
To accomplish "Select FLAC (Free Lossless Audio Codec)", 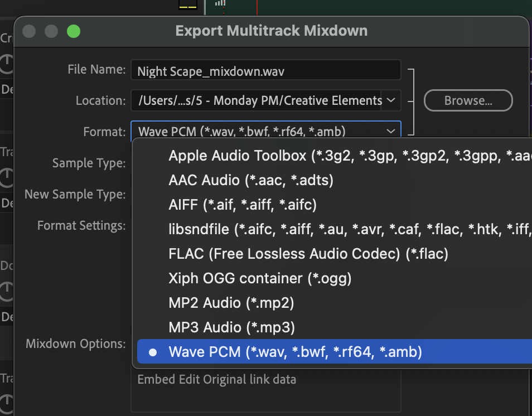I will (x=308, y=254).
